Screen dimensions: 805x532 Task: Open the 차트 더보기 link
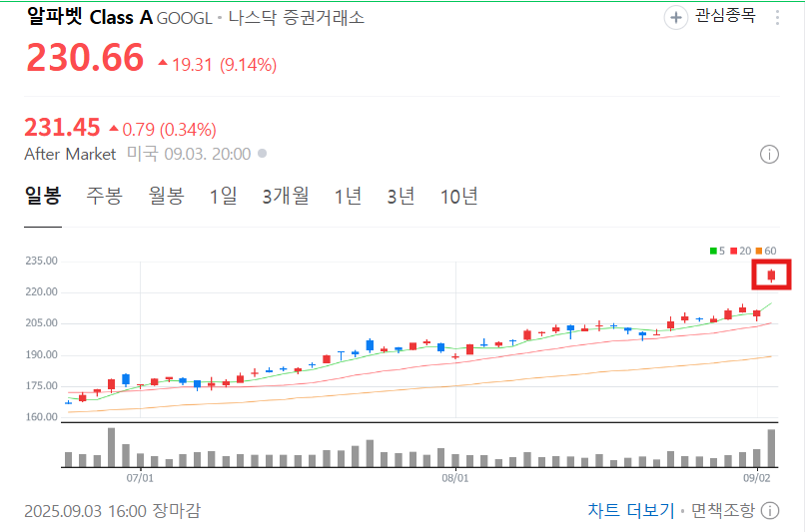631,510
